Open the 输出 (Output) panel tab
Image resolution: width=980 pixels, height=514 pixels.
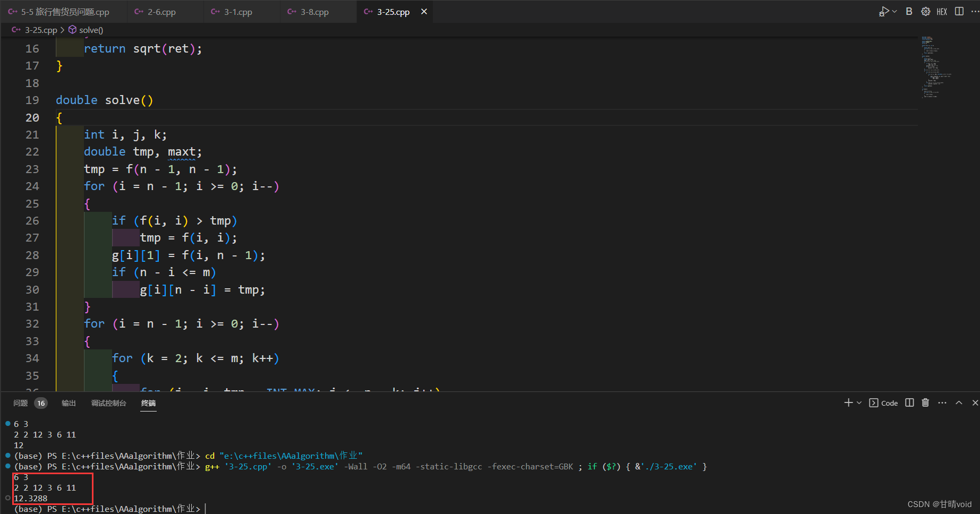[69, 403]
